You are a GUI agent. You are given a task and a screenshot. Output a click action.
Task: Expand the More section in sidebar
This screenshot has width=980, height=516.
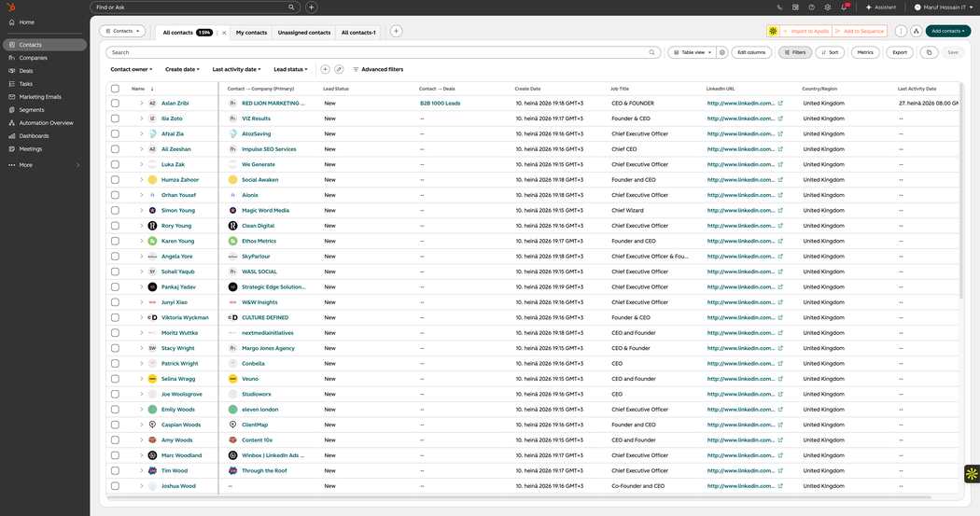click(44, 165)
